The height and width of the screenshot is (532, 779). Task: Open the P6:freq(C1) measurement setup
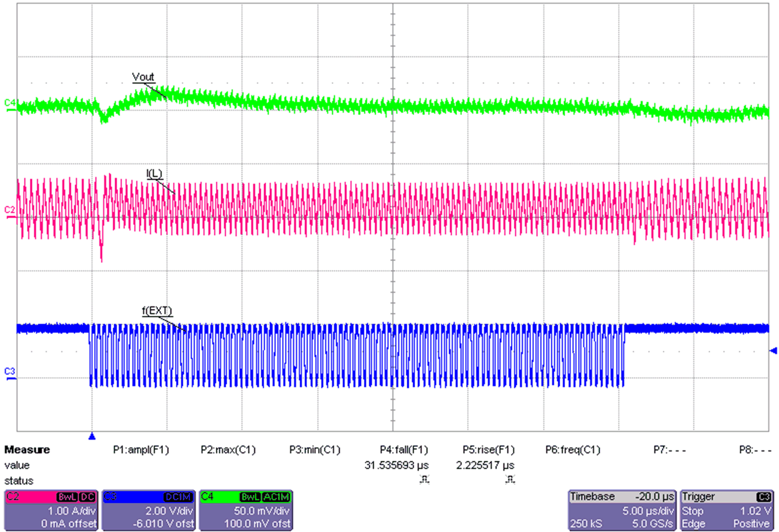572,450
